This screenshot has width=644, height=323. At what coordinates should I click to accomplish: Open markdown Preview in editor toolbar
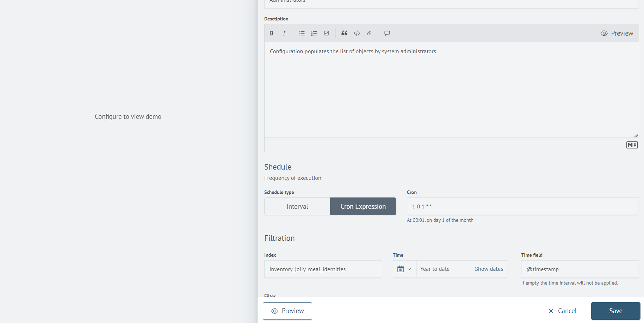617,33
